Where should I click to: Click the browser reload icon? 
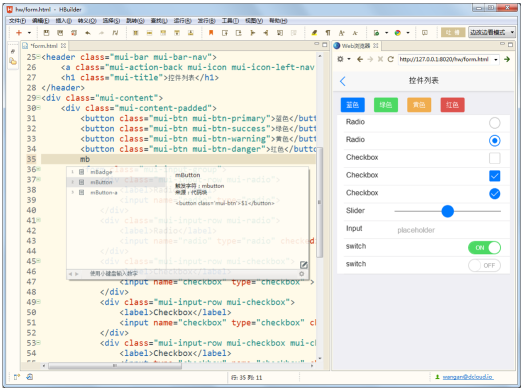tap(390, 59)
